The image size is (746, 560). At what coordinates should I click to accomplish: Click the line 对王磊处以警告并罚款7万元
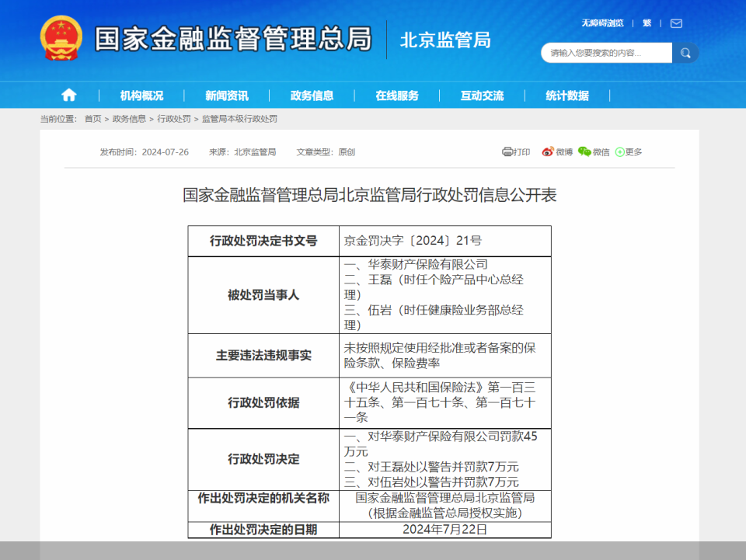tap(444, 467)
